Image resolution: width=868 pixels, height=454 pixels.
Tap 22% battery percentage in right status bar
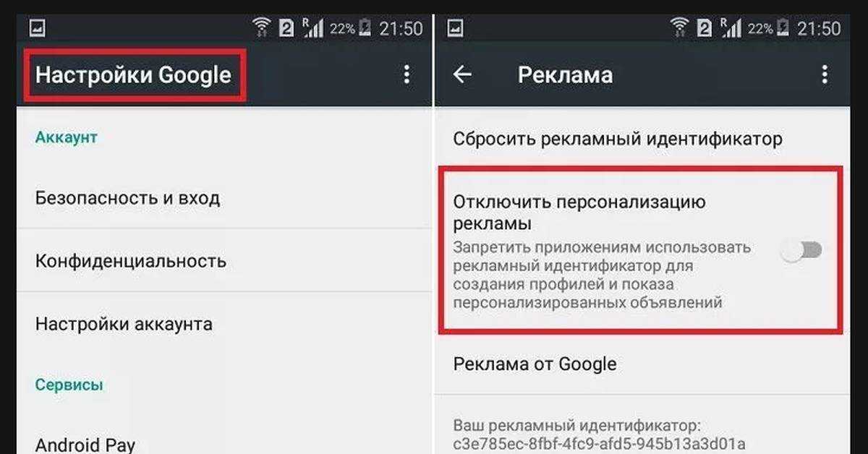pyautogui.click(x=760, y=29)
